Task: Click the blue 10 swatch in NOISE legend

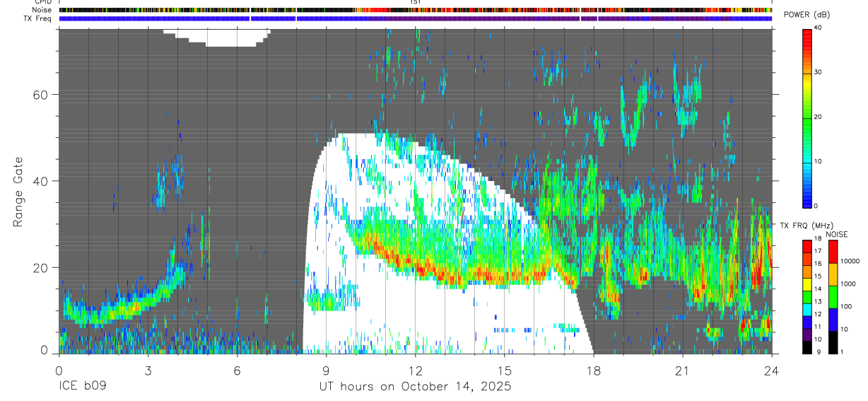Action: [x=832, y=320]
